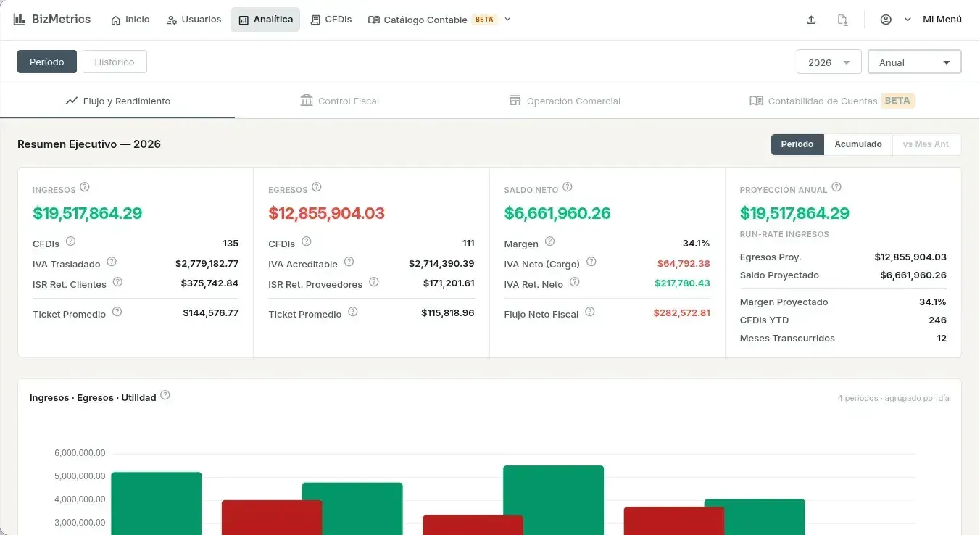The width and height of the screenshot is (980, 535).
Task: Click help icon beside Ingresos · Egresos · Utilidad
Action: (x=165, y=395)
